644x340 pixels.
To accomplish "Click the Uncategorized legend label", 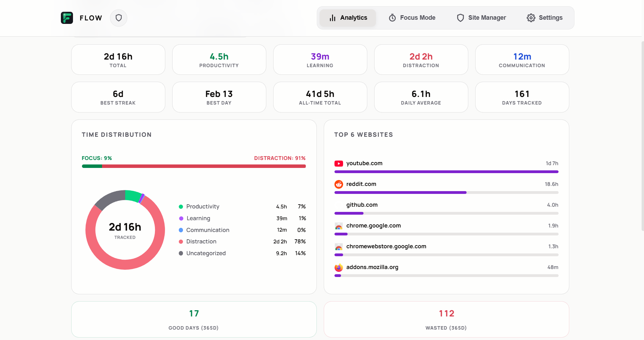I will pos(206,253).
